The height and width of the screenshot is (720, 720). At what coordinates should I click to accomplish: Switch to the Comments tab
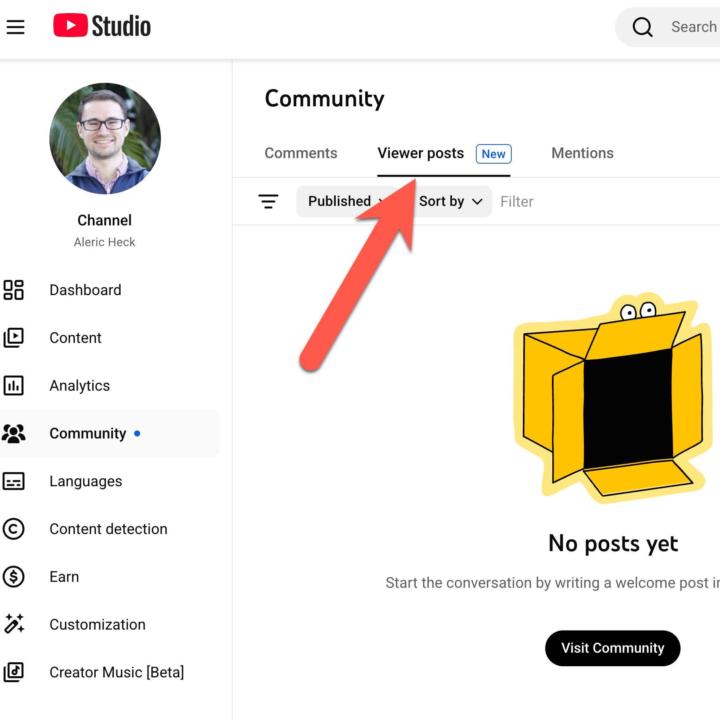(301, 153)
